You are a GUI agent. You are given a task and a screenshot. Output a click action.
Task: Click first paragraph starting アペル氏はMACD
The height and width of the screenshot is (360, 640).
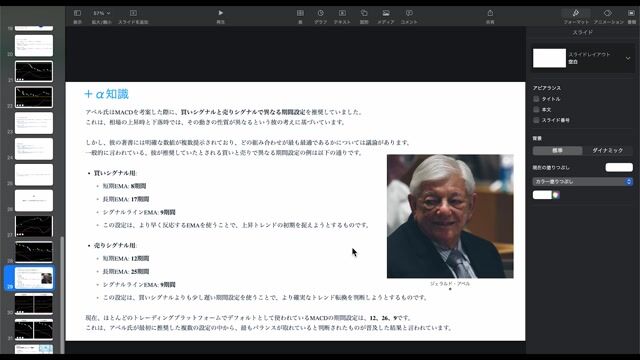224,117
